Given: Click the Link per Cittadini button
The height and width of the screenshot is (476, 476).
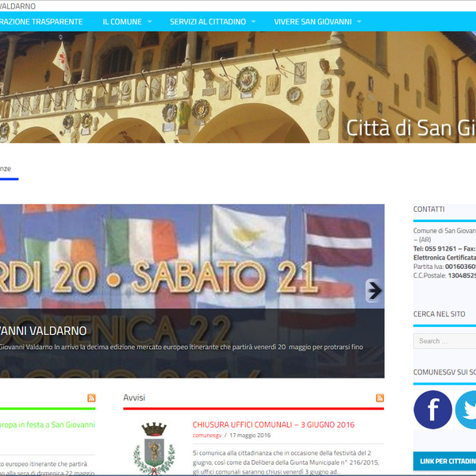Looking at the screenshot, I should (445, 461).
